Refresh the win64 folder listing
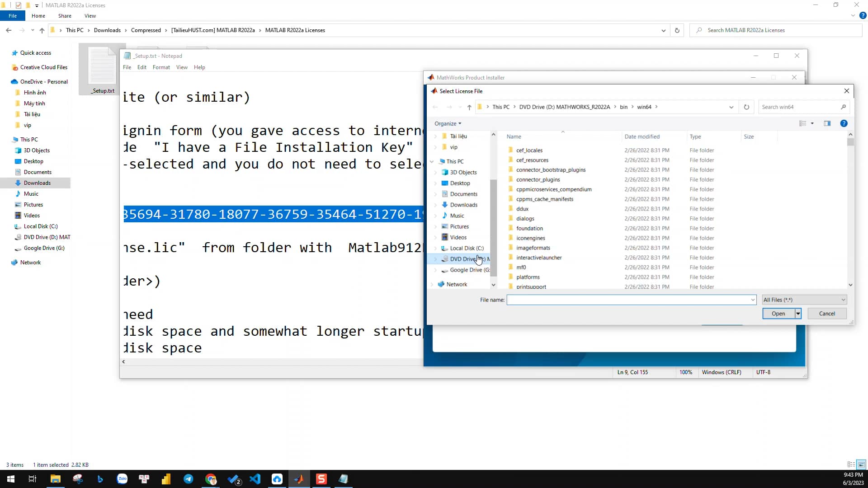 click(746, 107)
